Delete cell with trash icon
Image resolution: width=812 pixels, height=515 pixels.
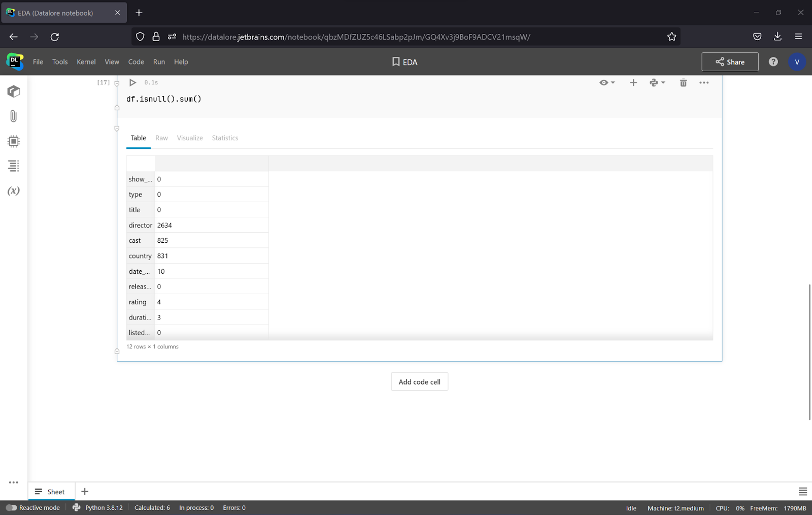tap(683, 82)
